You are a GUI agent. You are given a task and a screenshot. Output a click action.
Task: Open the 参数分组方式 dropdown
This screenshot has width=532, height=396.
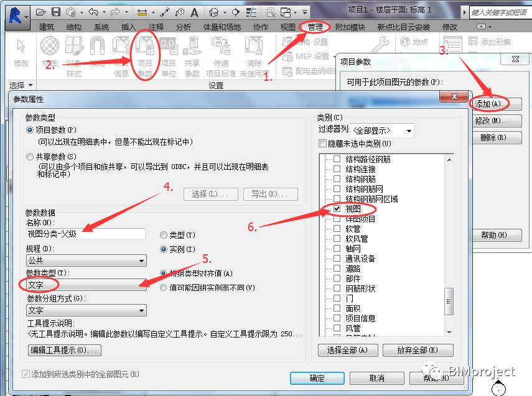(x=86, y=310)
